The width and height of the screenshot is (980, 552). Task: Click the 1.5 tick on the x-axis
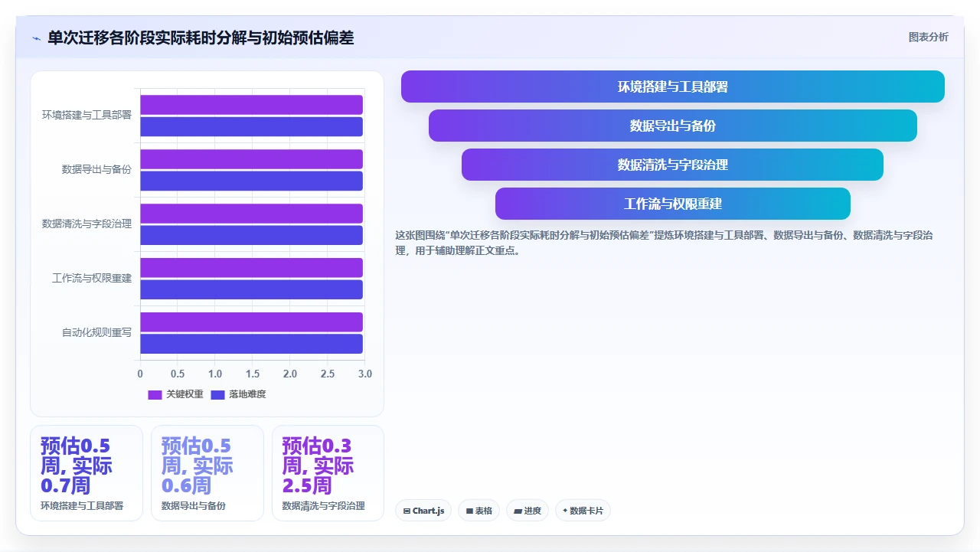[253, 374]
